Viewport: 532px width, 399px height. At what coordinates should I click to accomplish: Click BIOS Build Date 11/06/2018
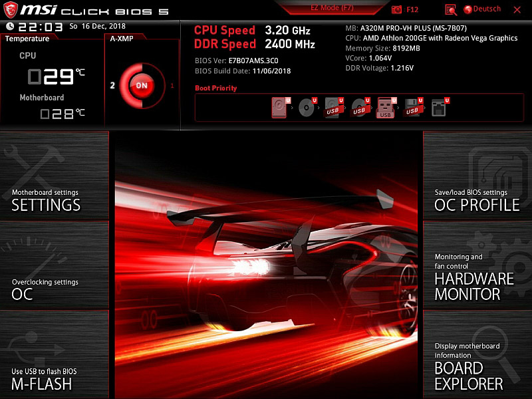(x=243, y=71)
